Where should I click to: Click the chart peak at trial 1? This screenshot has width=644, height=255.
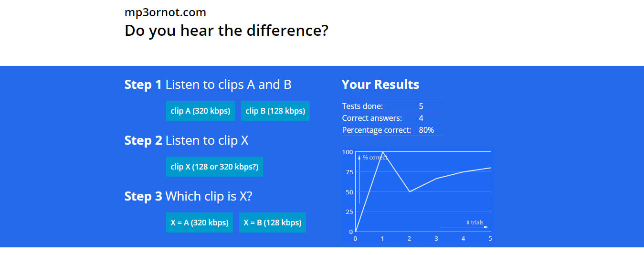click(x=382, y=152)
